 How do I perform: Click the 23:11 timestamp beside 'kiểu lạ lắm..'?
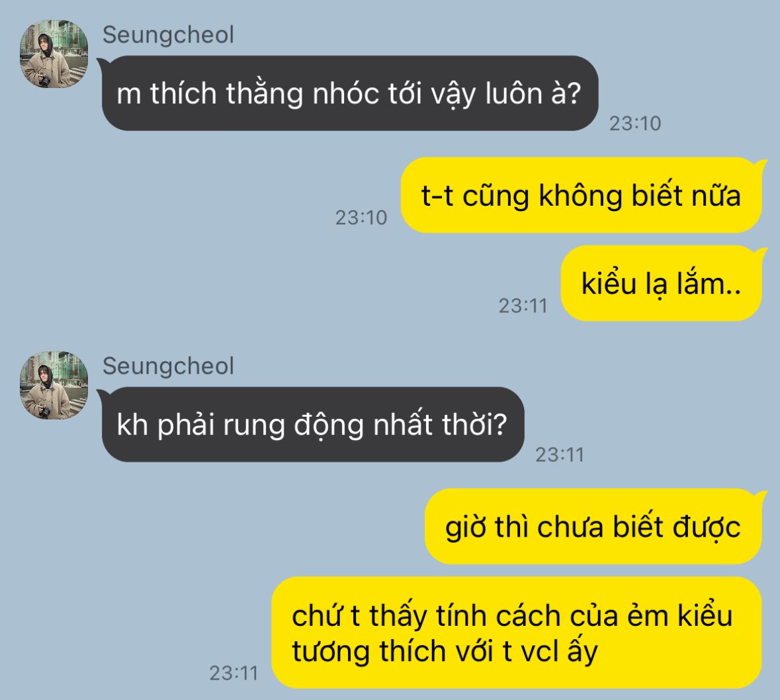click(523, 306)
